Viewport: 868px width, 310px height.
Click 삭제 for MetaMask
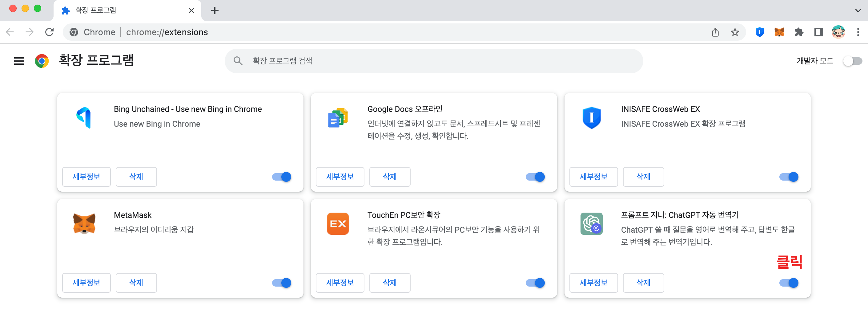136,283
